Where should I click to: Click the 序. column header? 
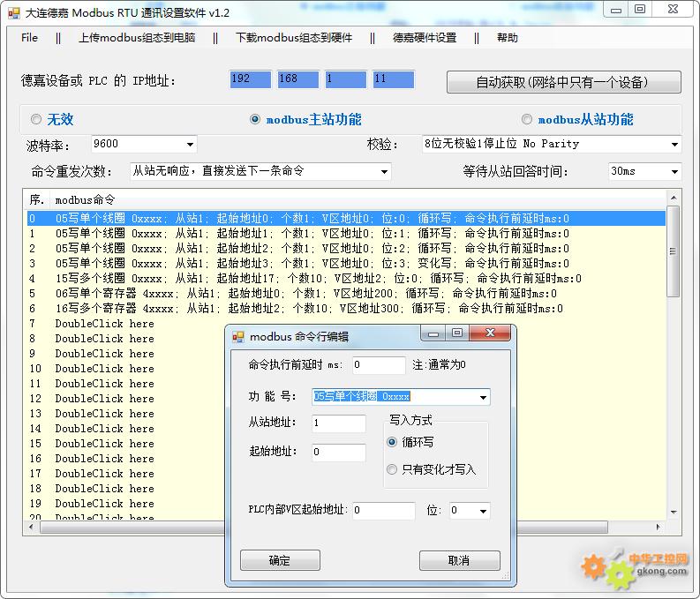pyautogui.click(x=36, y=200)
